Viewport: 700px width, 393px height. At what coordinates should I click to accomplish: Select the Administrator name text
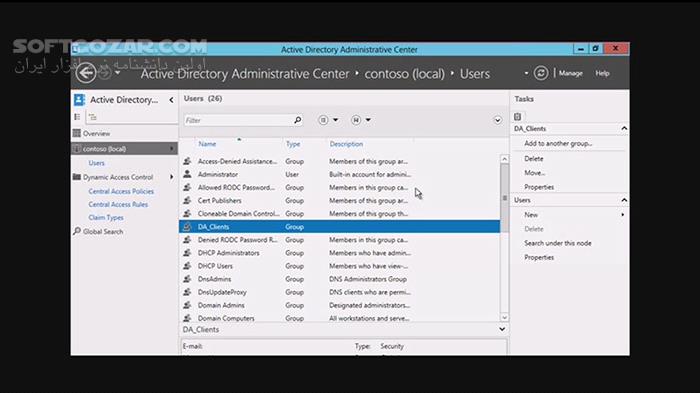click(218, 175)
